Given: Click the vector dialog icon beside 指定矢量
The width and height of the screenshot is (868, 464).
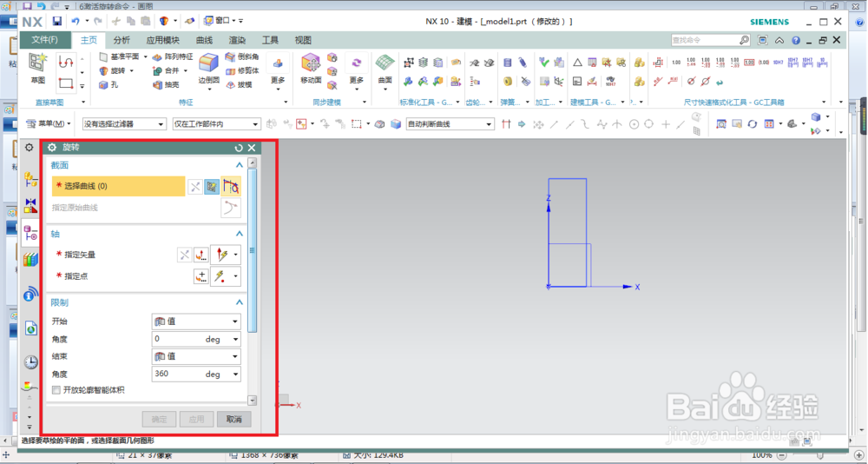Looking at the screenshot, I should (x=201, y=255).
